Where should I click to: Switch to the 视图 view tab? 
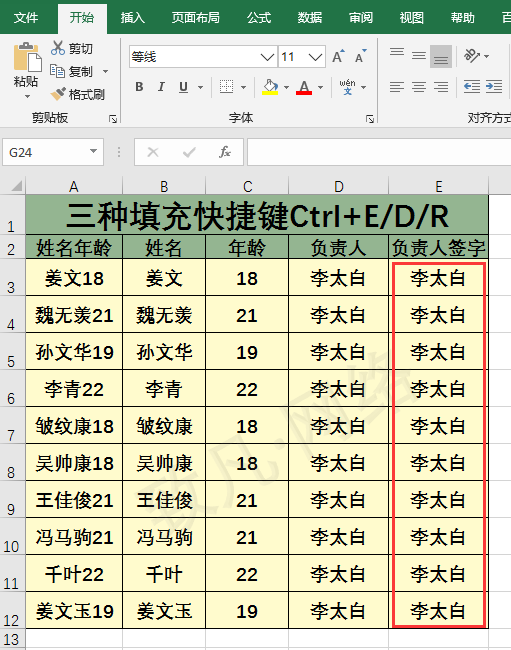[x=412, y=17]
